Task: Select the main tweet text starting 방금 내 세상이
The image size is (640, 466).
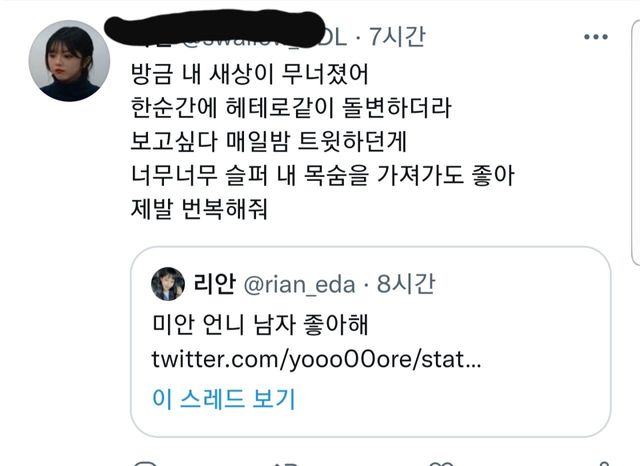Action: [322, 141]
